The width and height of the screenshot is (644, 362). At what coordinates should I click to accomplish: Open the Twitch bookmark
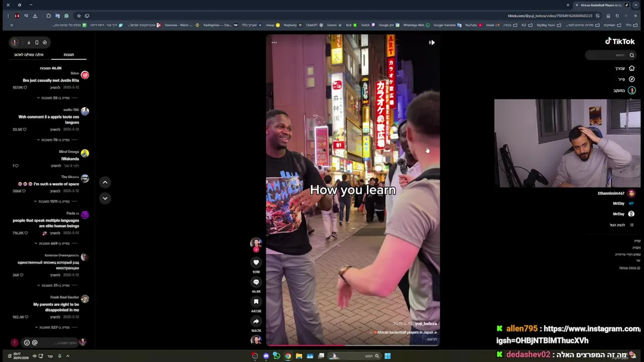pyautogui.click(x=367, y=25)
